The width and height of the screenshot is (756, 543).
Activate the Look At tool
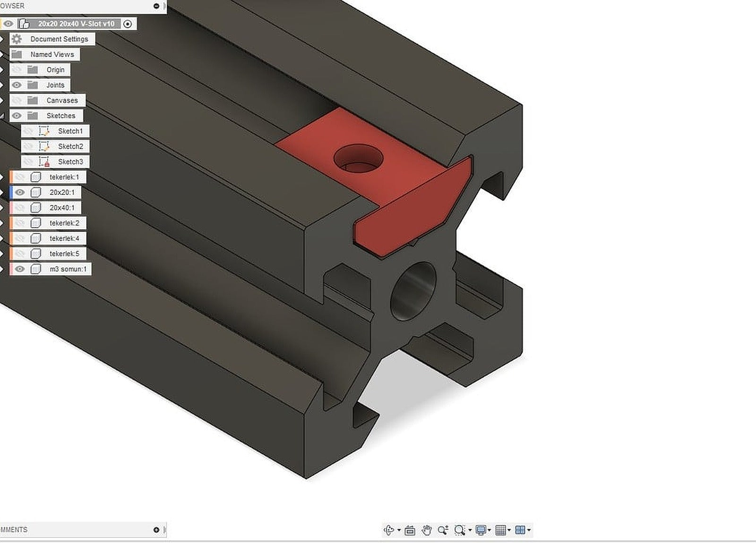point(410,530)
